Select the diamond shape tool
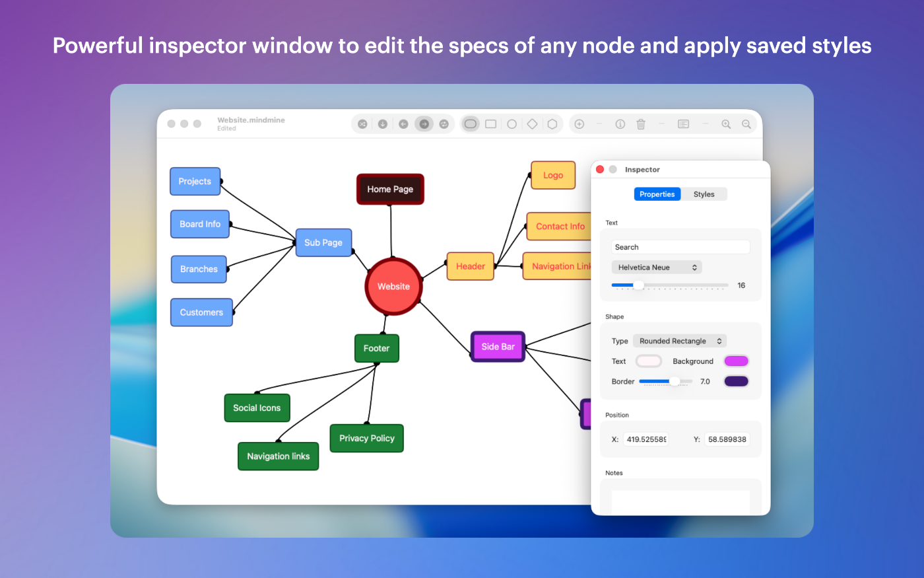Screen dimensions: 924x578 coord(532,124)
